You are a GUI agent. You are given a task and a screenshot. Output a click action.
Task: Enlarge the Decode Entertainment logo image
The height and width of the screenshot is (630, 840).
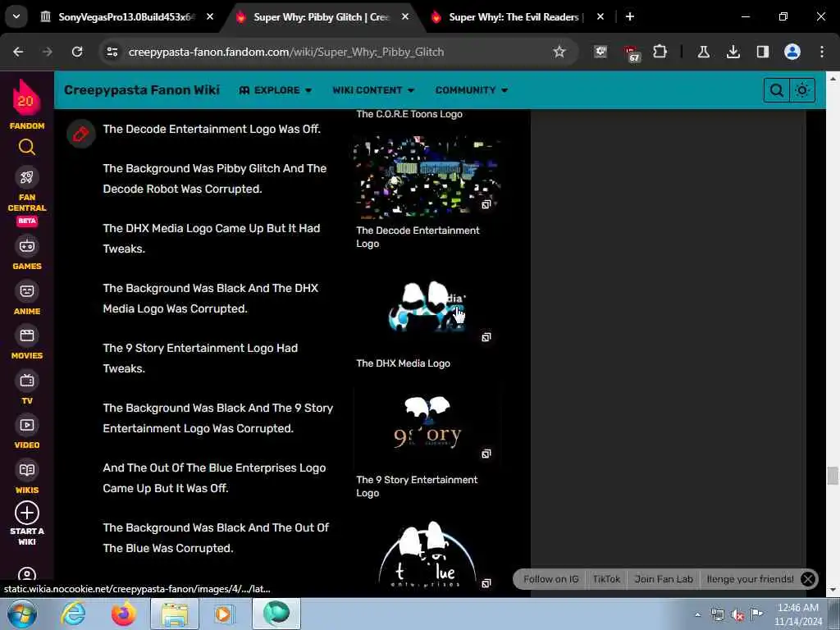coord(486,204)
